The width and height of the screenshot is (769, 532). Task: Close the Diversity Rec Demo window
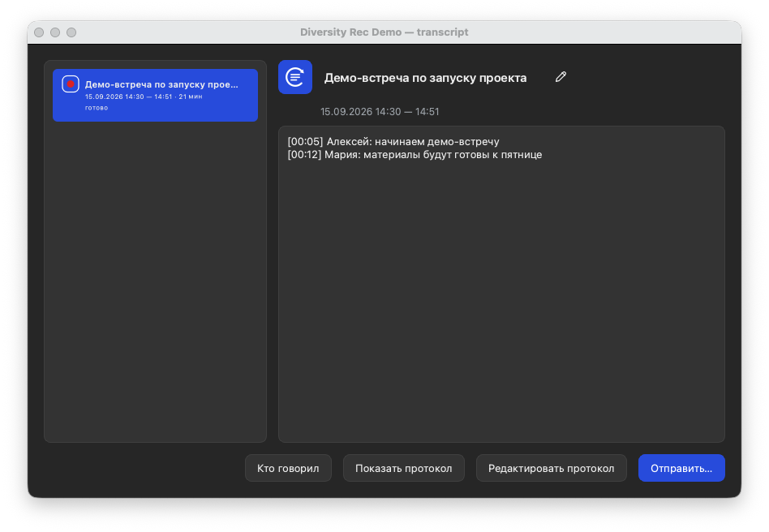[x=39, y=32]
